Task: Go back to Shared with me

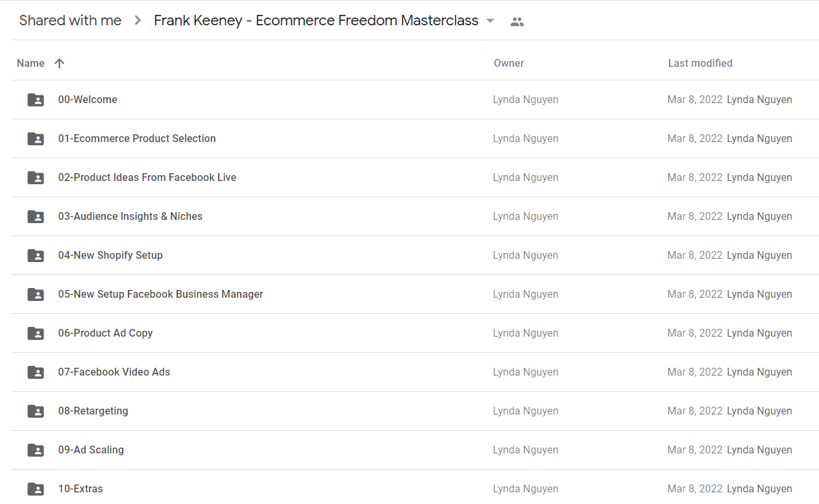Action: pos(70,20)
